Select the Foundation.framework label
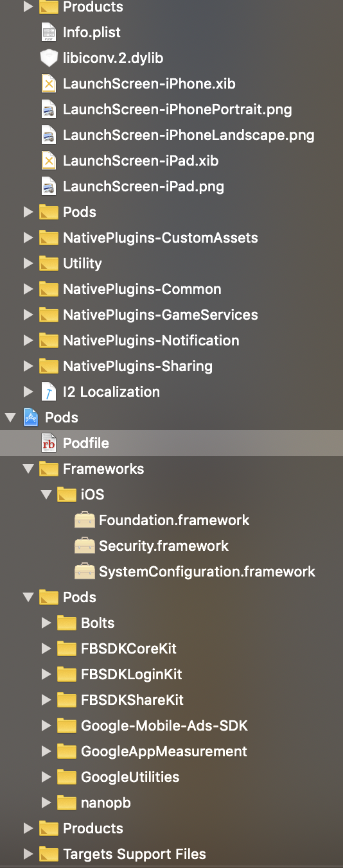This screenshot has height=868, width=343. (x=174, y=520)
